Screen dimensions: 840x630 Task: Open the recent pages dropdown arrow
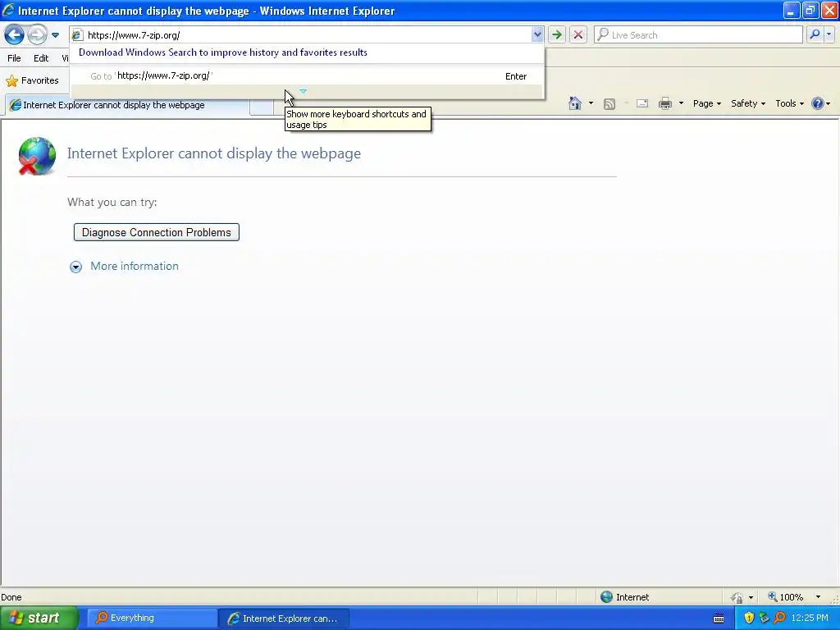[55, 35]
